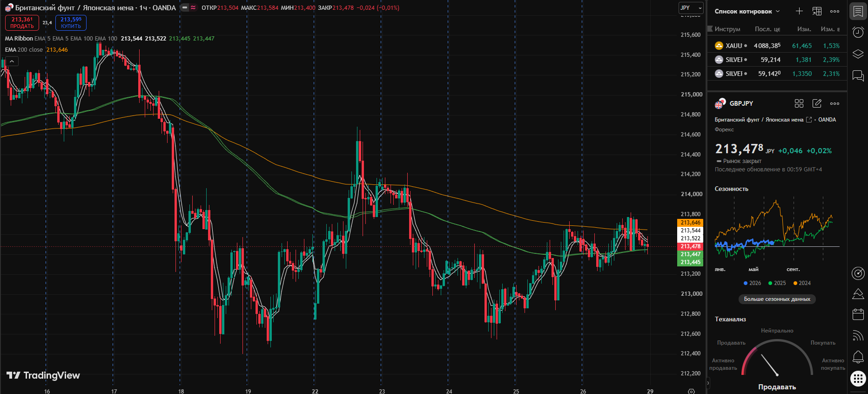
Task: Click the chart title Британский фунт / Японская иена
Action: tap(74, 7)
